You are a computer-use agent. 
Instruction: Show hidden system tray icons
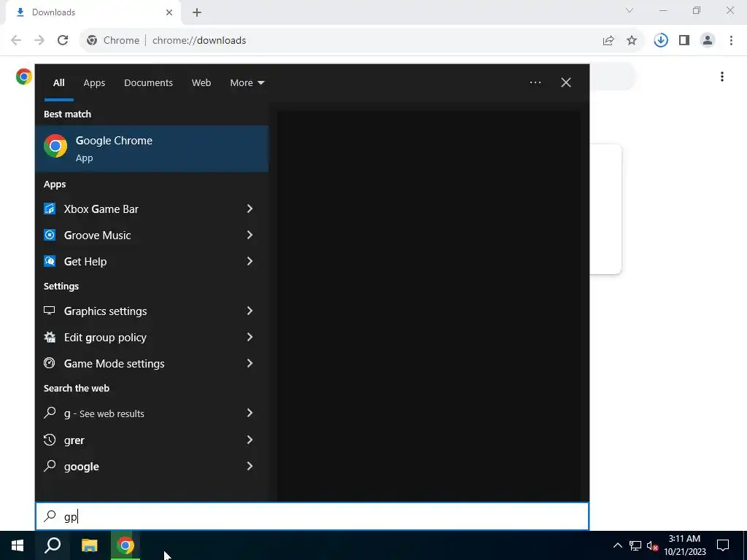[617, 545]
